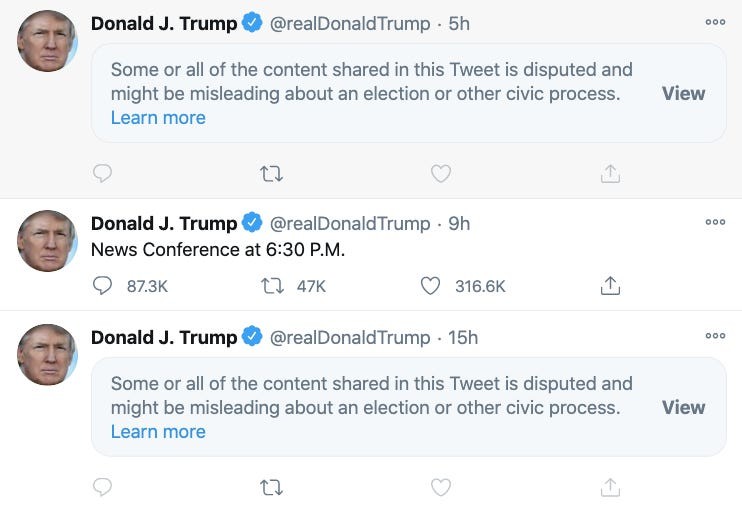Open more options on the 9h tweet
The image size is (742, 508).
point(715,222)
